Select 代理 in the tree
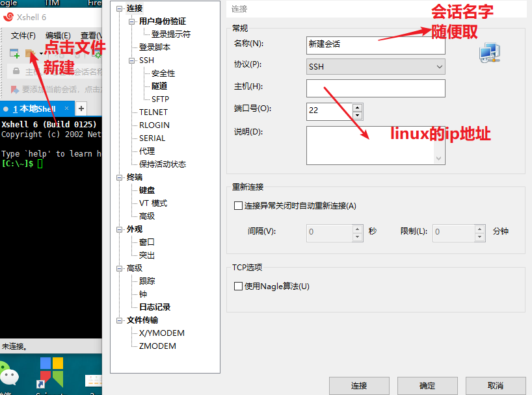The height and width of the screenshot is (395, 532). [x=147, y=151]
